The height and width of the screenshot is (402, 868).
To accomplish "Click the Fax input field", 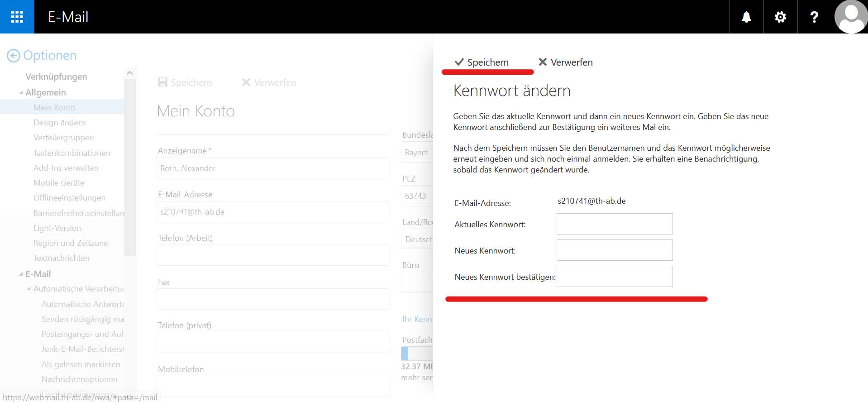I will 272,299.
